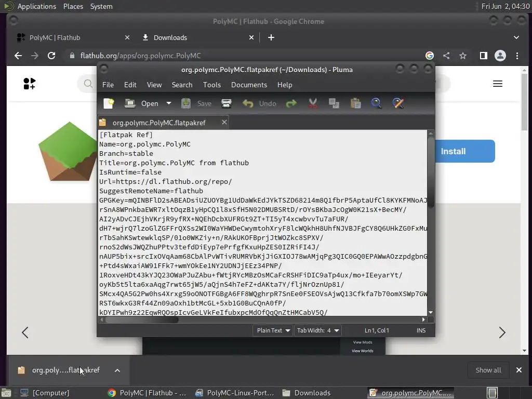The height and width of the screenshot is (399, 532).
Task: Switch to the PolyMC | Flathub Chrome tab
Action: (73, 37)
